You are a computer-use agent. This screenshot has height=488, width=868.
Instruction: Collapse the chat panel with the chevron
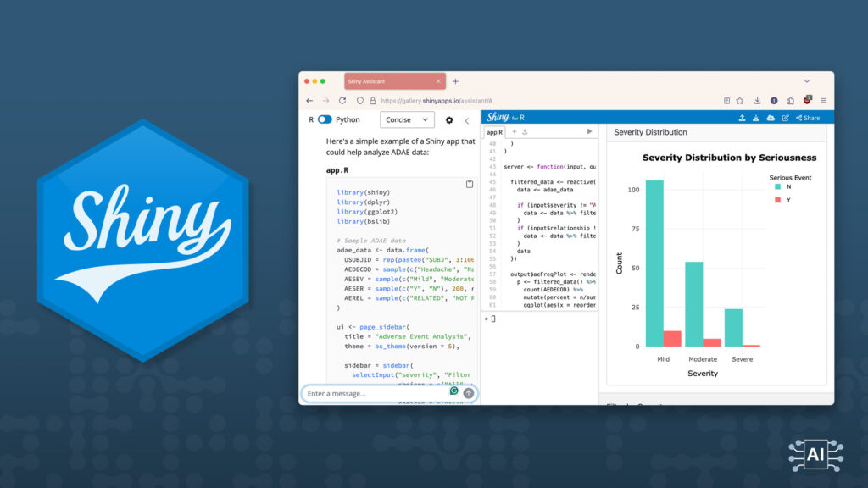point(467,120)
